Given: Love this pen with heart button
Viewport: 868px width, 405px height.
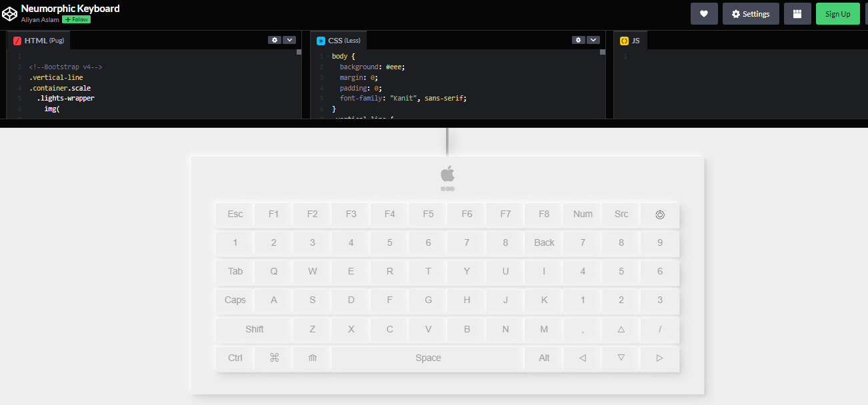Looking at the screenshot, I should point(704,13).
